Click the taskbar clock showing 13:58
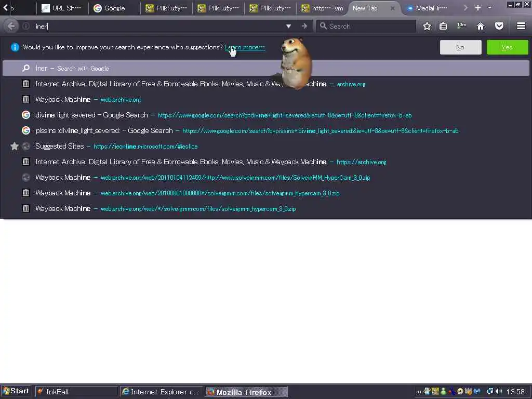The height and width of the screenshot is (399, 532). click(x=515, y=392)
